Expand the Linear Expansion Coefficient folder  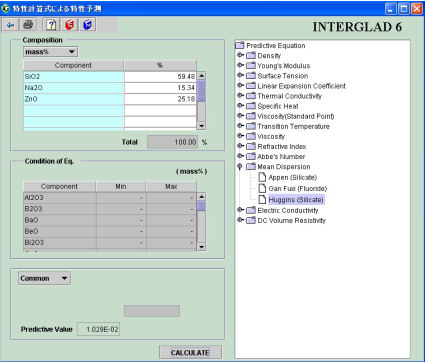[x=240, y=85]
